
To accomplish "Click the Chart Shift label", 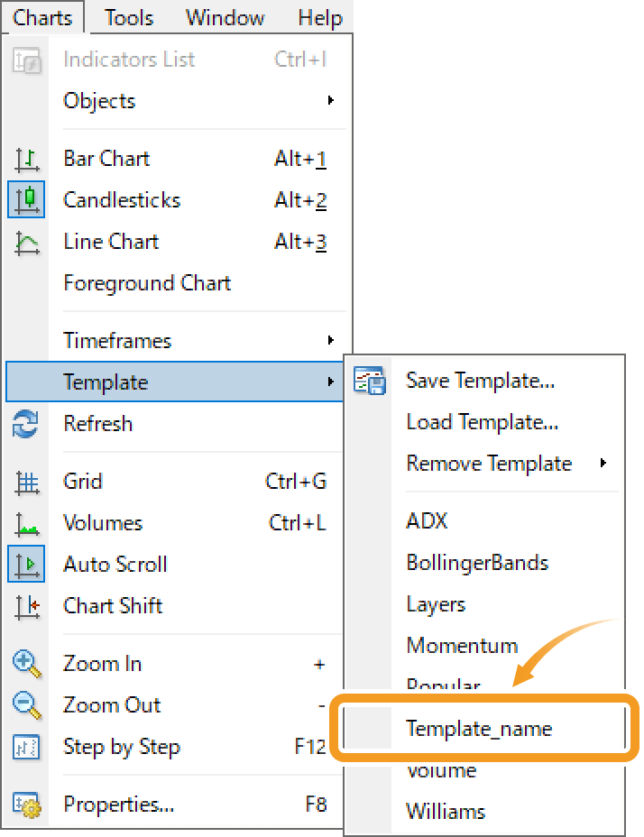I will (x=113, y=605).
